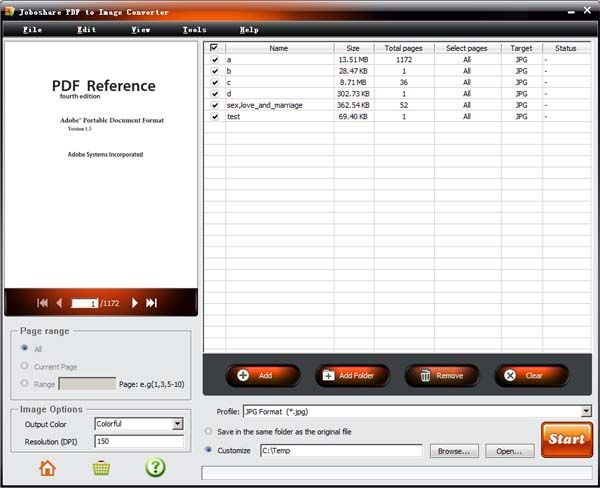
Task: Click Browse to choose output folder
Action: 454,451
